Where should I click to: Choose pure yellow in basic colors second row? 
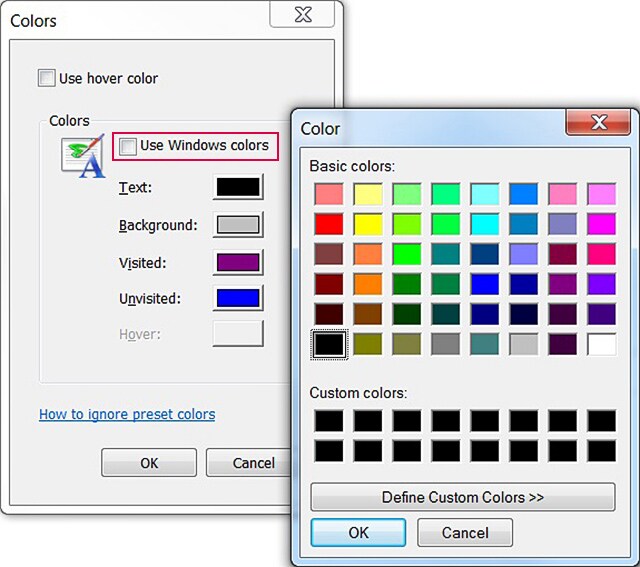point(368,224)
